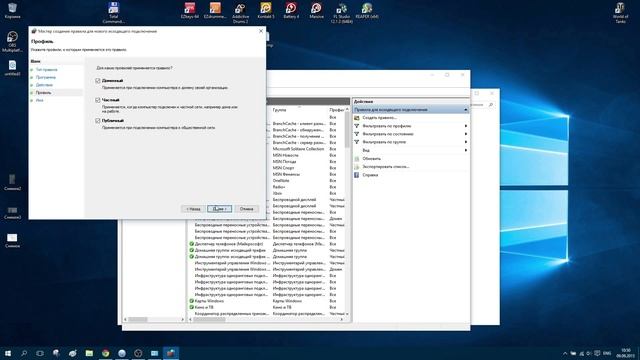
Task: Open Справка in the Actions pane
Action: tap(370, 175)
